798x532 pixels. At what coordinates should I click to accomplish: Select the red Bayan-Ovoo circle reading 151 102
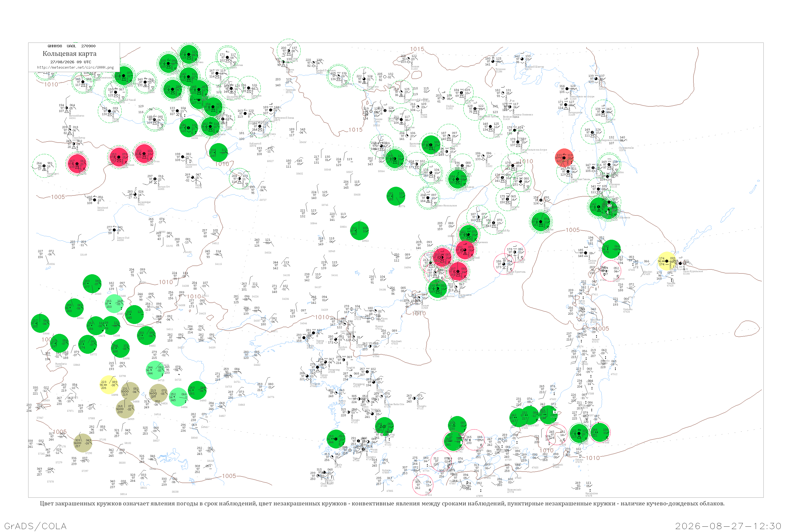pyautogui.click(x=144, y=154)
